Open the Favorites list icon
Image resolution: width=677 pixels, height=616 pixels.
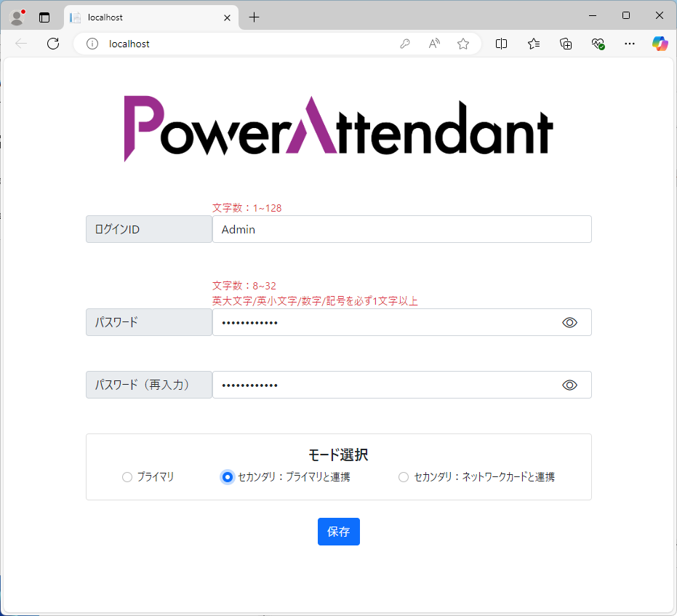534,44
